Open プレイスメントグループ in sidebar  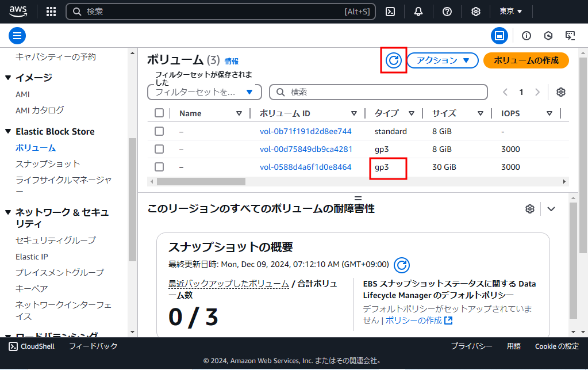60,272
